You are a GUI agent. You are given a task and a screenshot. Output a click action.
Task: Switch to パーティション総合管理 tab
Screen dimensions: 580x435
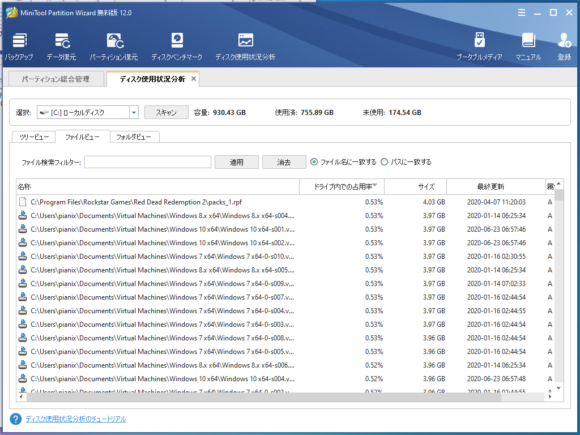(55, 79)
